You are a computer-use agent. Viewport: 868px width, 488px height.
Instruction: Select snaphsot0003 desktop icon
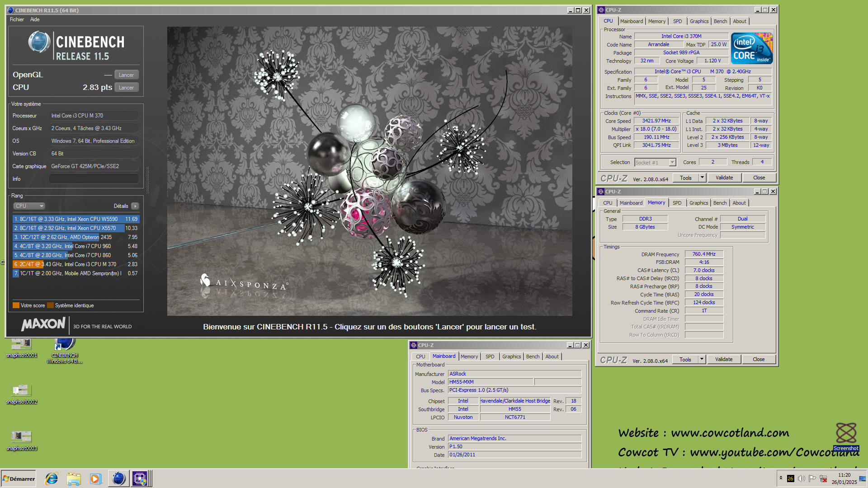click(21, 441)
